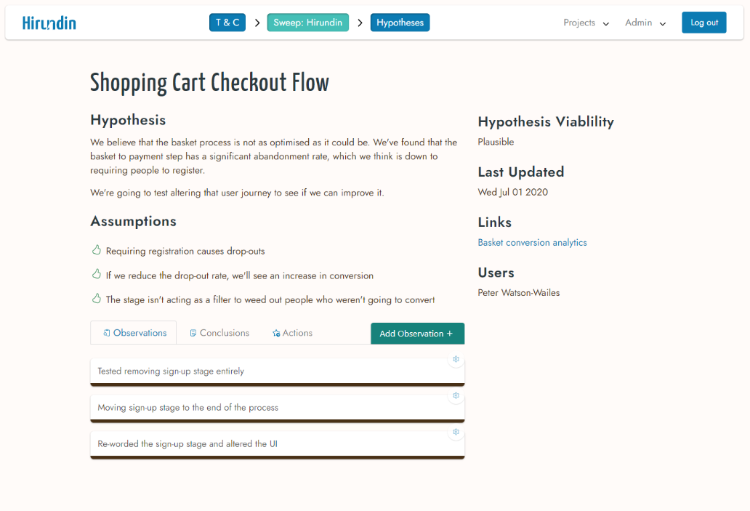Click chevron arrow before Hypotheses breadcrumb
750x511 pixels.
[x=360, y=22]
